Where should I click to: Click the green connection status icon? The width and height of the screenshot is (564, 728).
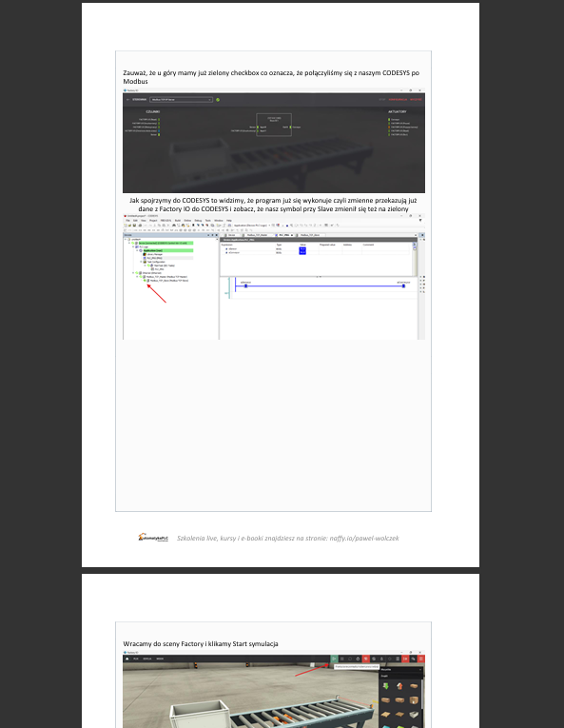(218, 99)
